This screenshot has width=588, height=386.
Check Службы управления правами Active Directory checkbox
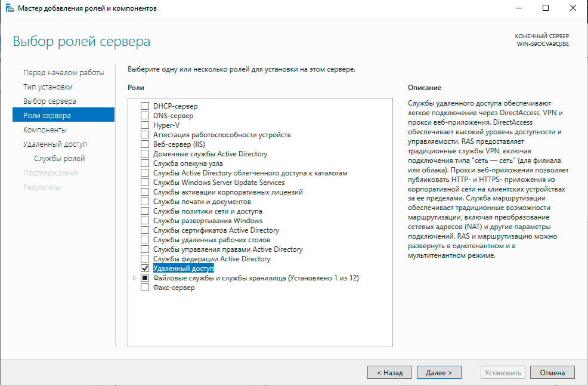(x=145, y=249)
